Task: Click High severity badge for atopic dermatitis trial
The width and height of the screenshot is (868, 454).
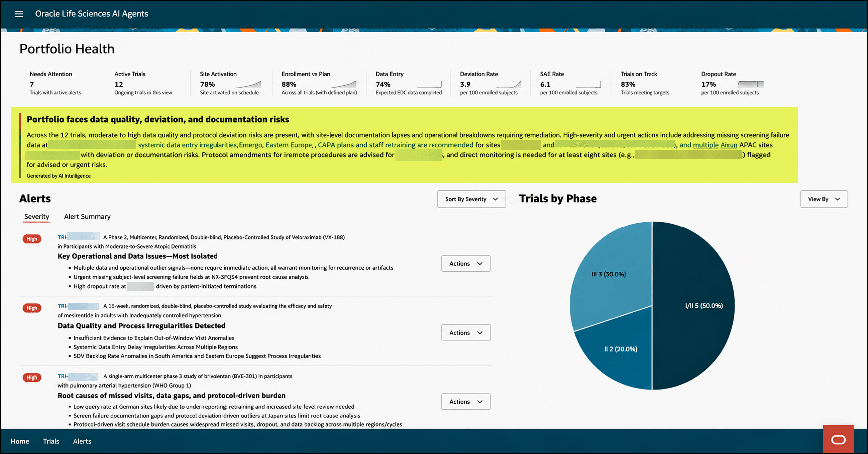Action: pyautogui.click(x=32, y=239)
